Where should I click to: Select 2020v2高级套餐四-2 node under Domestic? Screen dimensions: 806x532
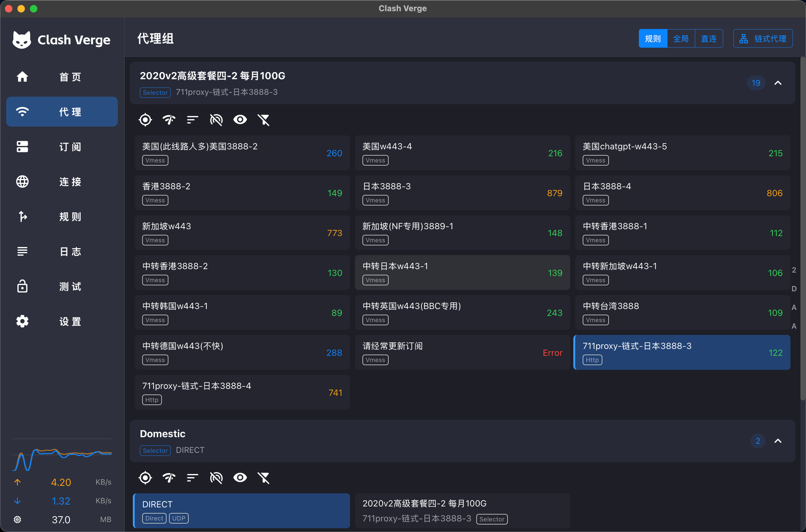click(x=462, y=511)
